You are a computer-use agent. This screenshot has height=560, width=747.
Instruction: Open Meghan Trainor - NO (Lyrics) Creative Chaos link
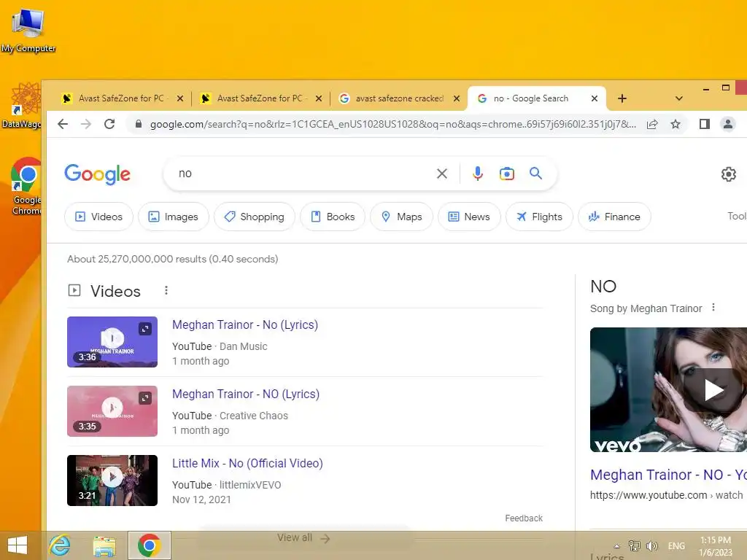coord(246,394)
